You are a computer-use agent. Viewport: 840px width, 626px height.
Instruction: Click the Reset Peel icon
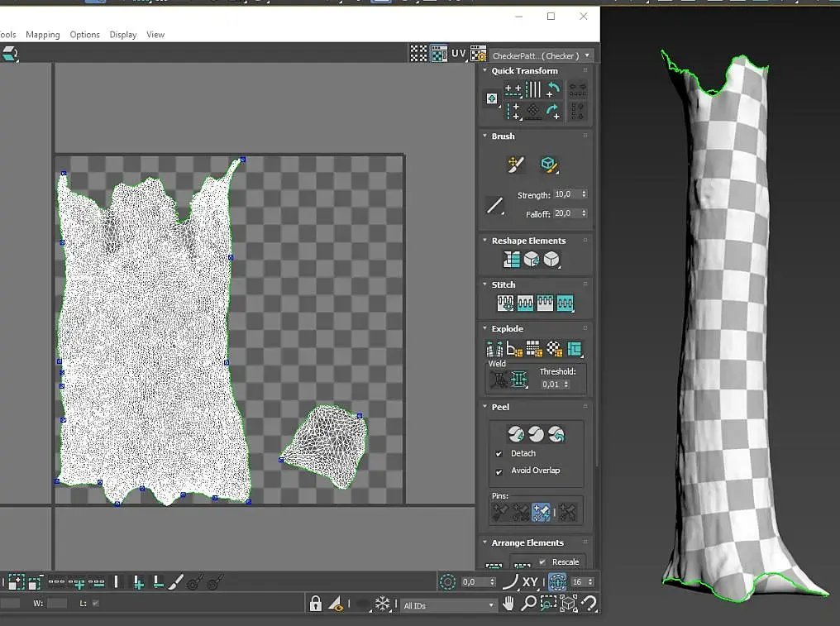[x=556, y=433]
